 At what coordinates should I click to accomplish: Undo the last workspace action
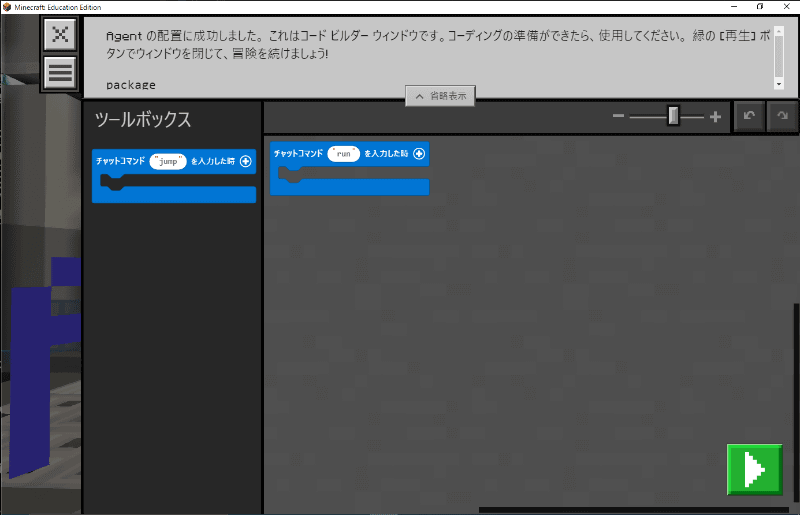749,116
